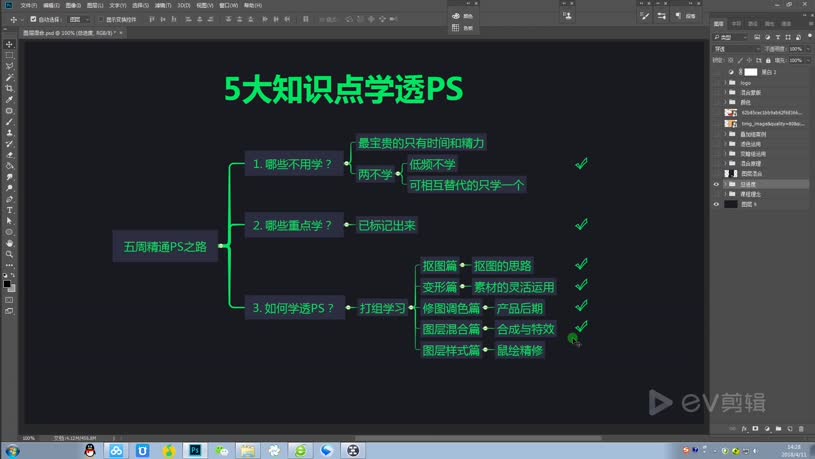Toggle the layer filter on/off switch
This screenshot has height=459, width=815.
(810, 36)
